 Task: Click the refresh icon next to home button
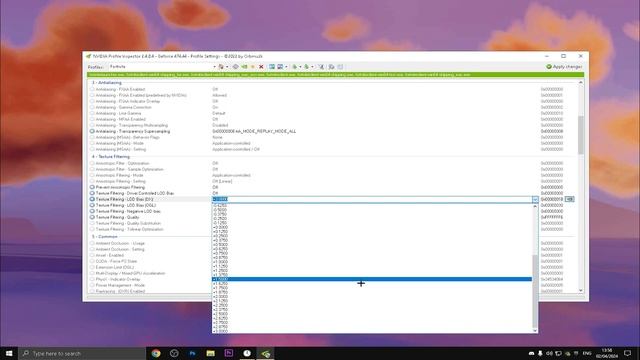tap(236, 67)
